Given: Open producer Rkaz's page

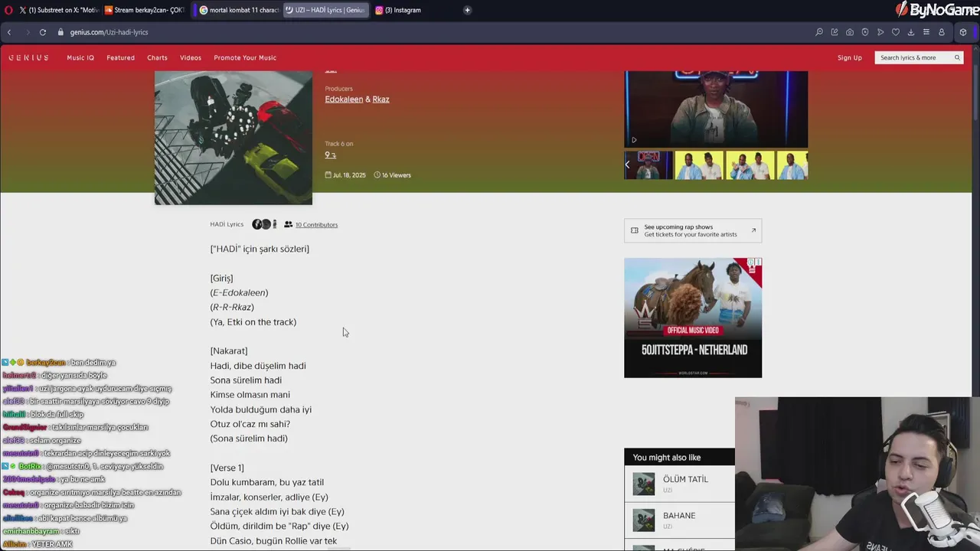Looking at the screenshot, I should tap(381, 99).
